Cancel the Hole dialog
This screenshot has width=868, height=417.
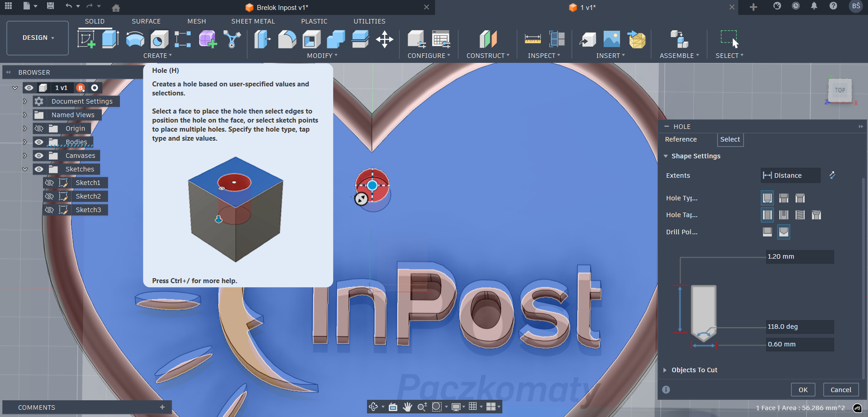pos(840,390)
